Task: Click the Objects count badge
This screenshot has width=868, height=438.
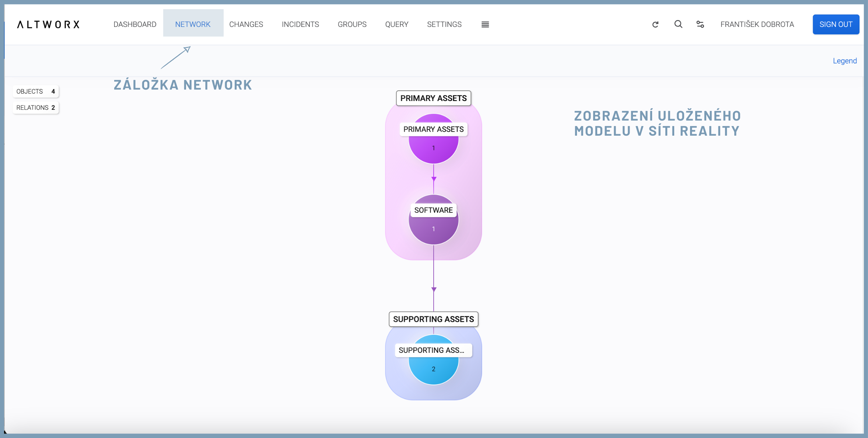Action: 36,91
